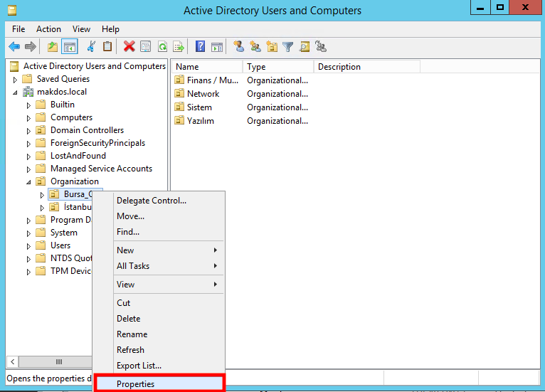
Task: Click the Yazılım OU folder icon
Action: click(179, 121)
